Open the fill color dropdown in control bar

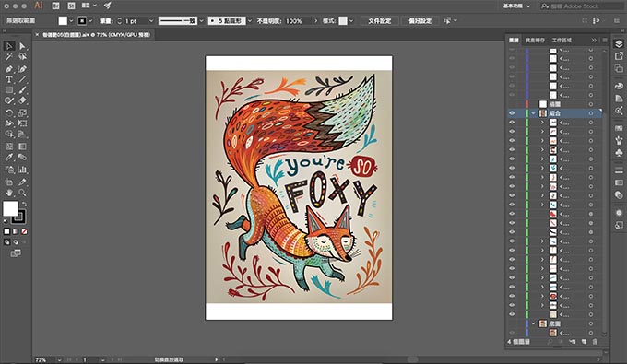point(71,21)
